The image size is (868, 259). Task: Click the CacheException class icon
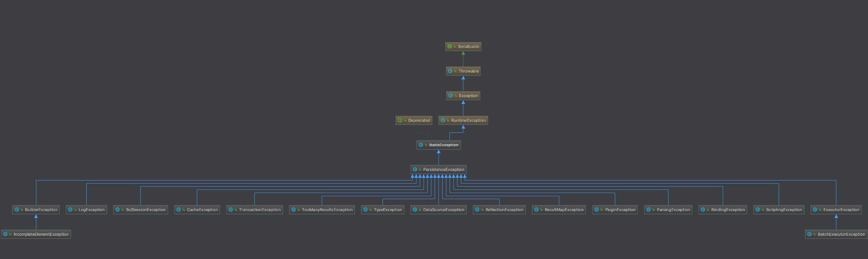pos(179,209)
